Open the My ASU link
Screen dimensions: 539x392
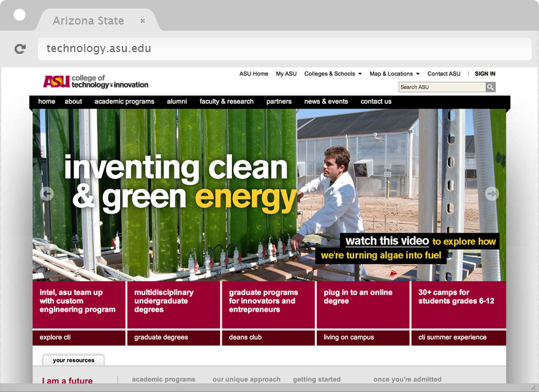click(286, 73)
